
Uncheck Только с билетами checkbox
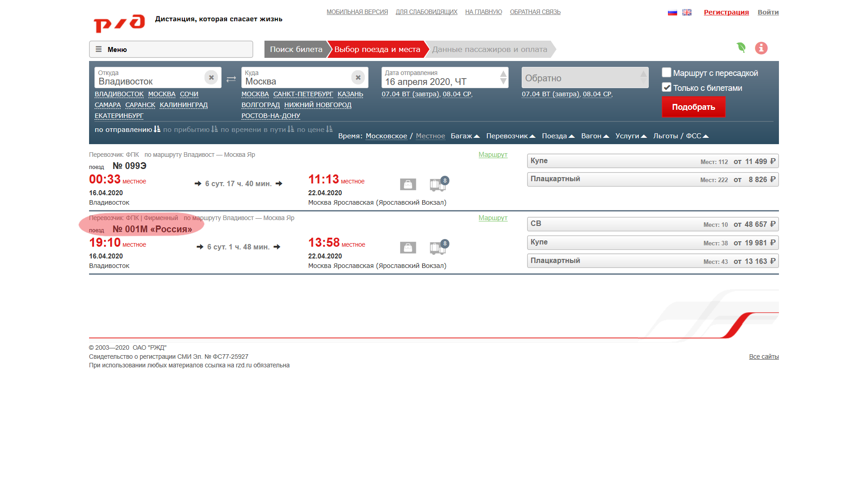[666, 87]
